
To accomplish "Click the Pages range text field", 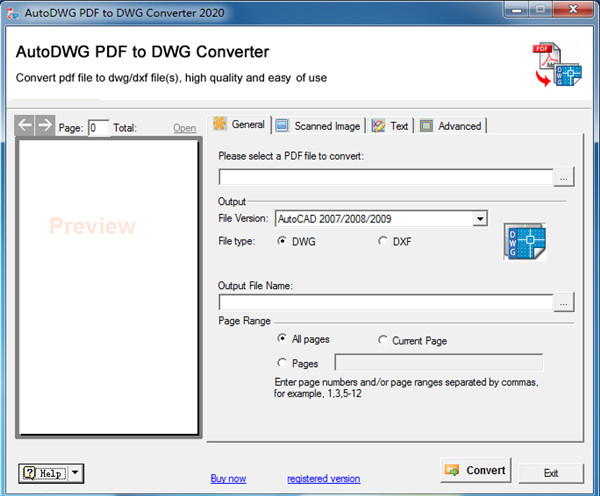I will 439,362.
